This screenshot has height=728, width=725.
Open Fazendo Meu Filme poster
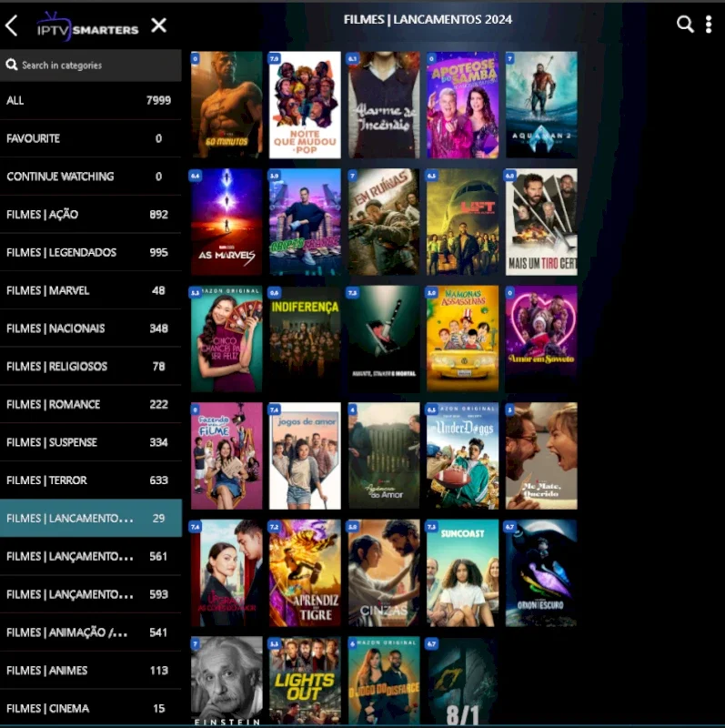(227, 456)
